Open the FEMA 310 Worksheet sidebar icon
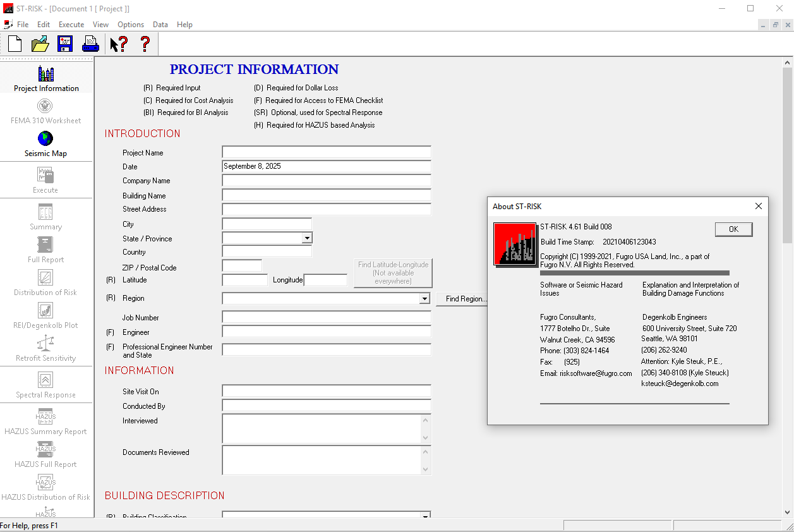 (x=45, y=106)
